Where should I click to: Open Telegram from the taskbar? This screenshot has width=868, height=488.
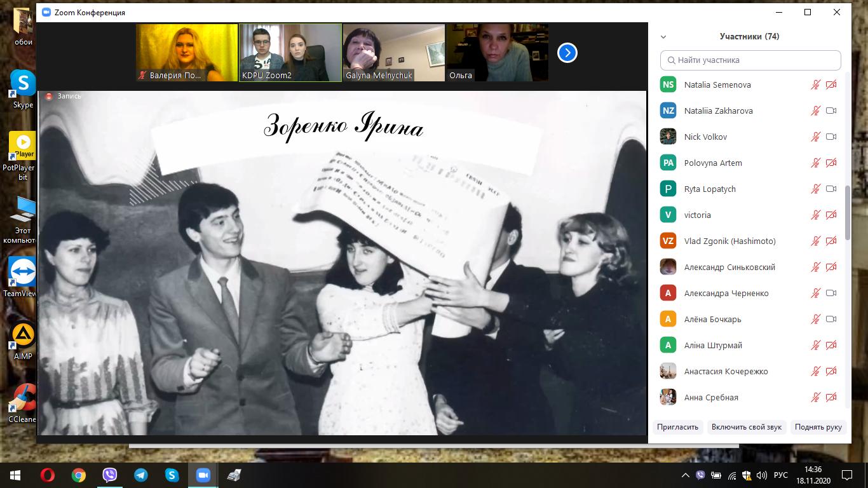coord(140,475)
